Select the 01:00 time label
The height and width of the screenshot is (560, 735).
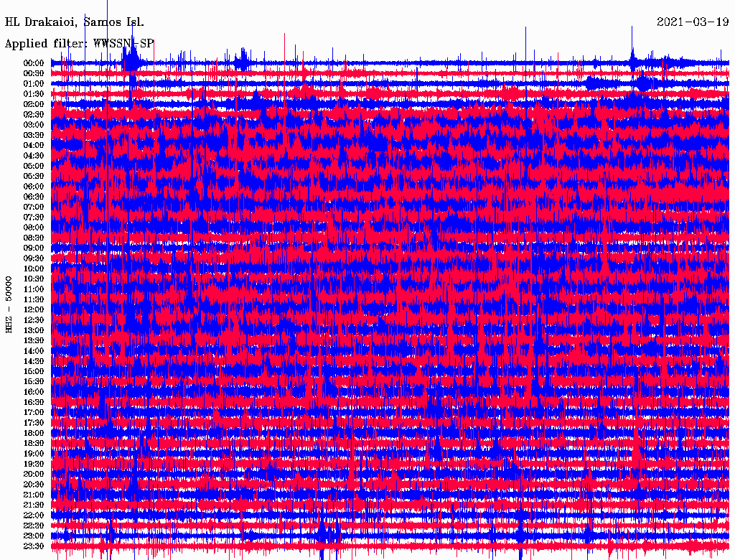click(x=34, y=83)
